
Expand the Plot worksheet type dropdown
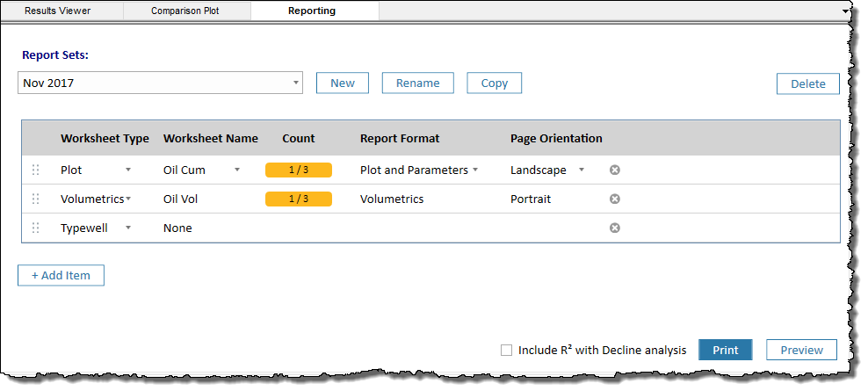coord(128,170)
